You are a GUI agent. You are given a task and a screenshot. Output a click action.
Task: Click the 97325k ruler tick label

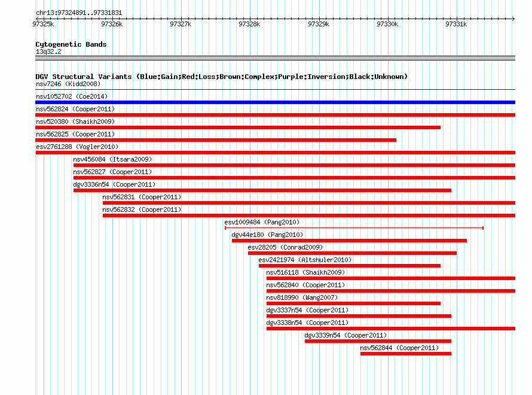[x=43, y=24]
